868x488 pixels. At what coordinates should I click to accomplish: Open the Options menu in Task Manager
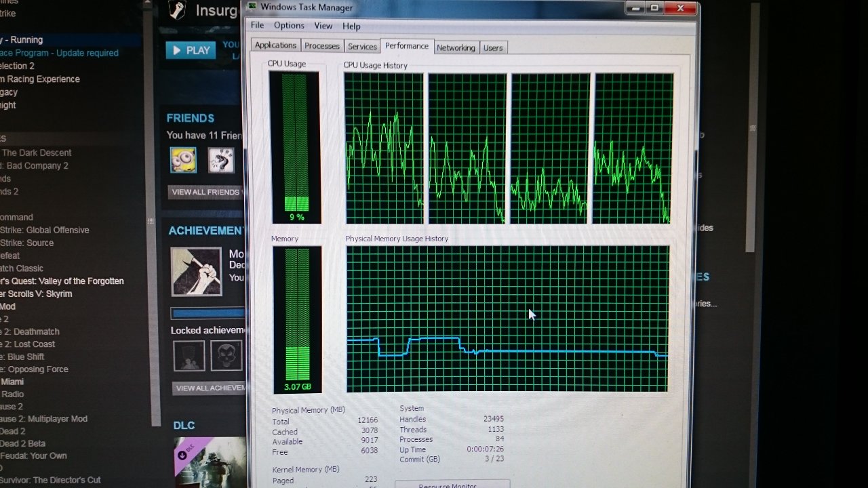point(289,25)
